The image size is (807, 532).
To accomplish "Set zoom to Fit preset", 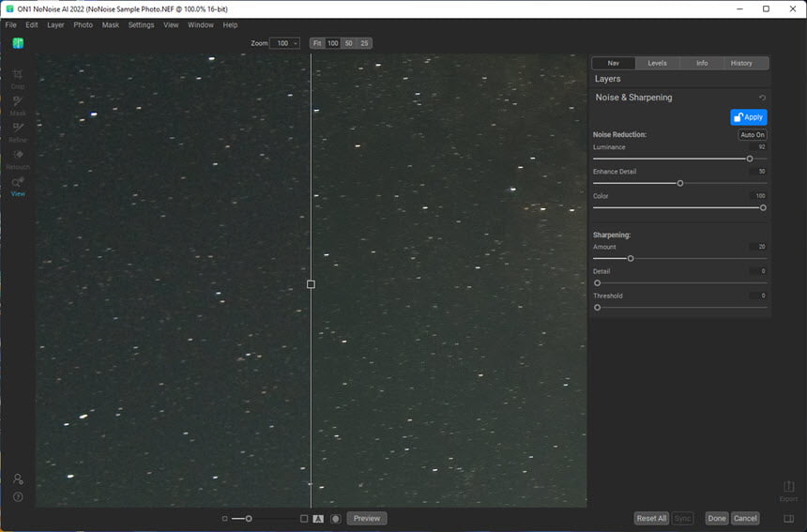I will (x=317, y=43).
